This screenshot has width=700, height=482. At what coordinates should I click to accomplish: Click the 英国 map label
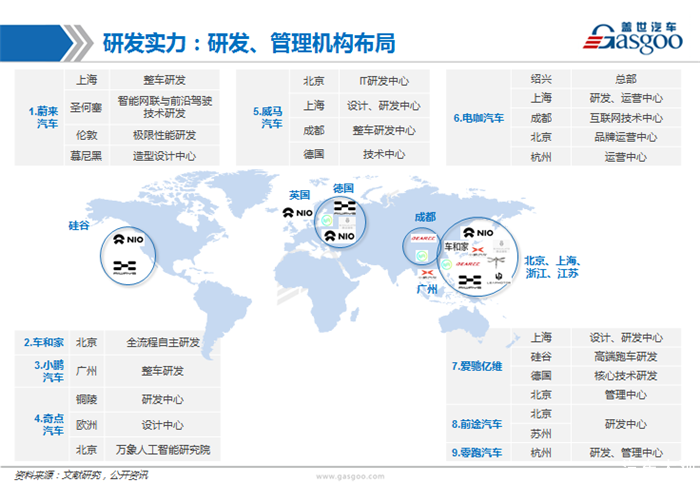(299, 195)
